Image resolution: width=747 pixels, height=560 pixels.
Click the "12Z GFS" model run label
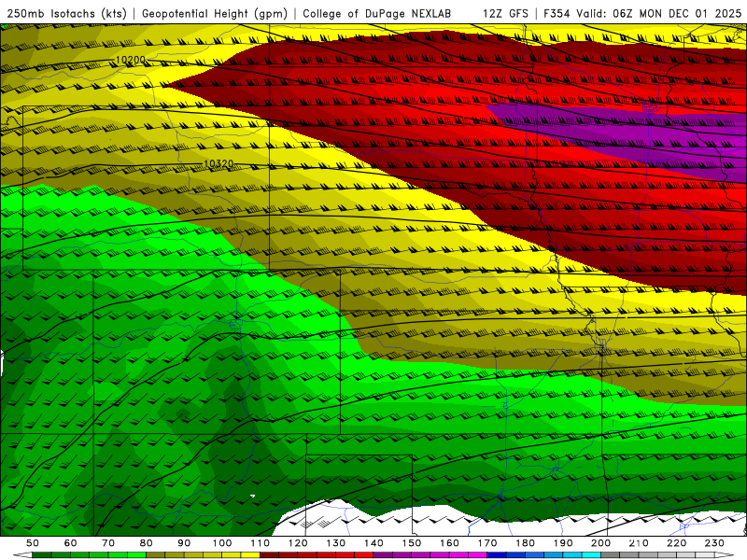[x=505, y=14]
